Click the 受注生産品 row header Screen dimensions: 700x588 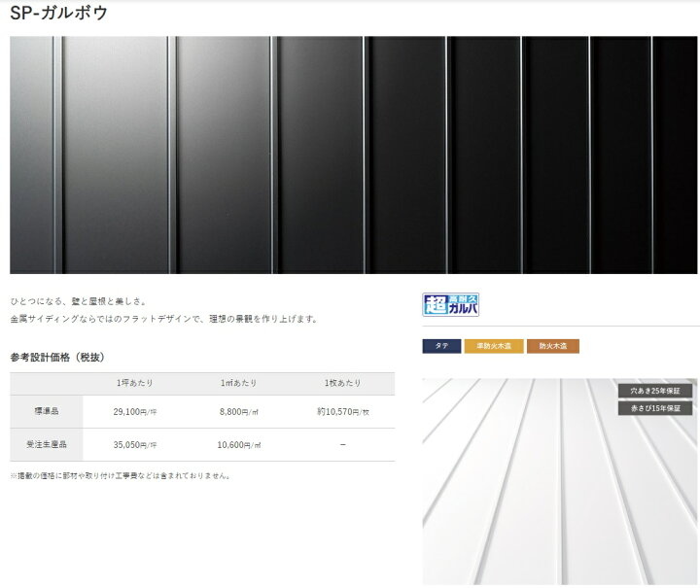click(47, 445)
